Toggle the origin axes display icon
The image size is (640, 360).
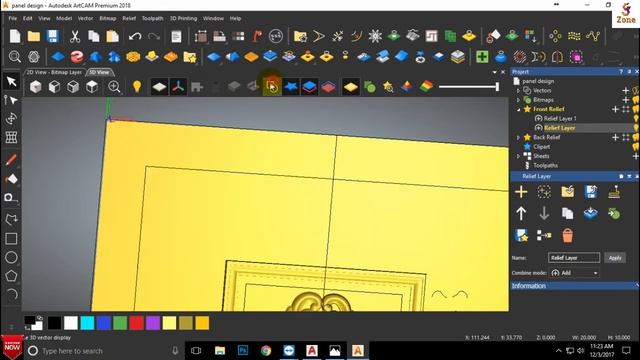point(178,87)
